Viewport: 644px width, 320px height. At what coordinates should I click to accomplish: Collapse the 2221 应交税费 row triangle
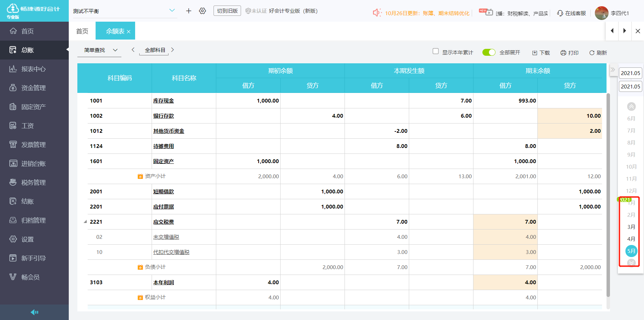tap(85, 222)
